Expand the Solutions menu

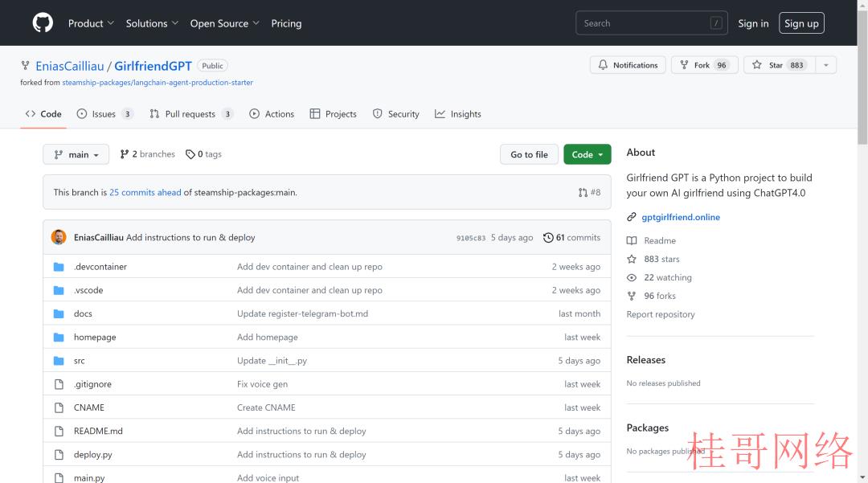point(152,23)
